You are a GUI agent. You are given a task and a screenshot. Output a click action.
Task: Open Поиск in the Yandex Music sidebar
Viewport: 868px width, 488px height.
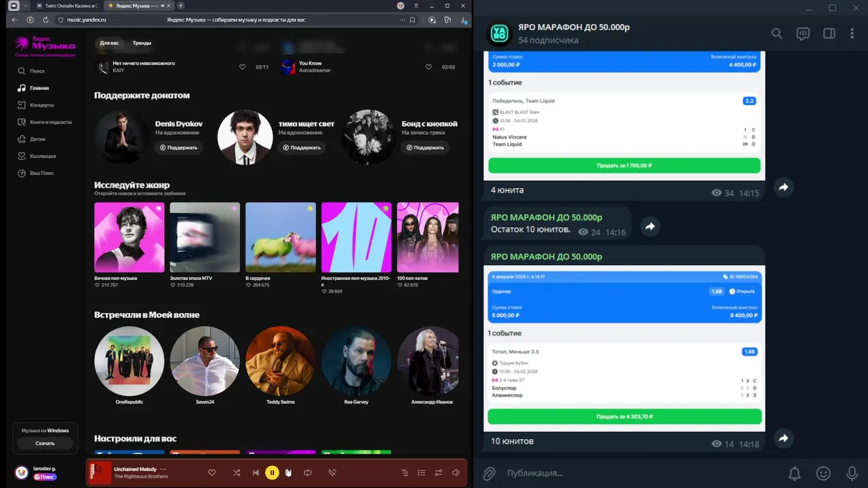(37, 71)
